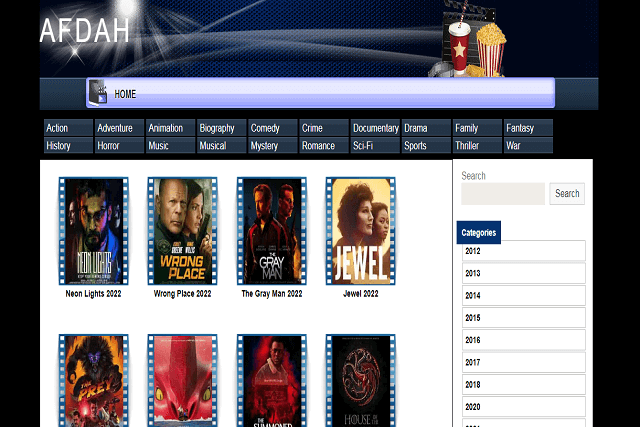
Task: Open the 2015 category
Action: click(524, 318)
